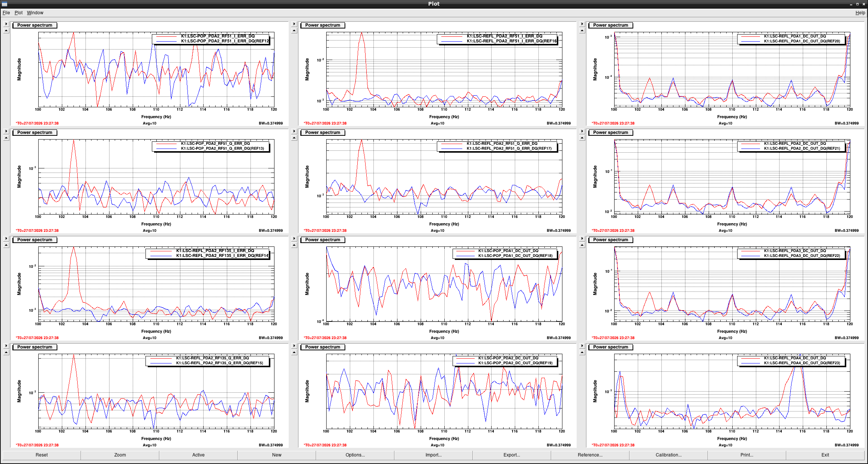Image resolution: width=868 pixels, height=464 pixels.
Task: Click right-arrow icon beside REFL_PDA2_RF51_I plot
Action: tap(294, 24)
